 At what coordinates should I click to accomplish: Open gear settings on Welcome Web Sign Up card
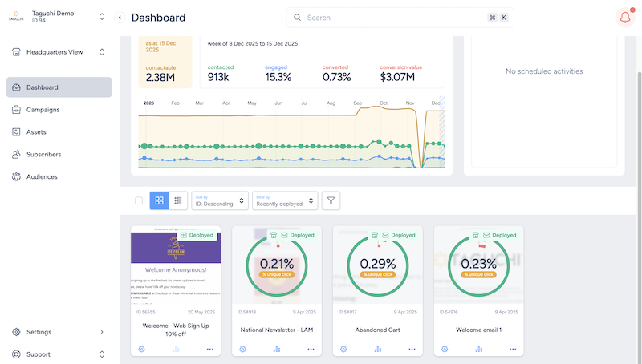click(142, 349)
